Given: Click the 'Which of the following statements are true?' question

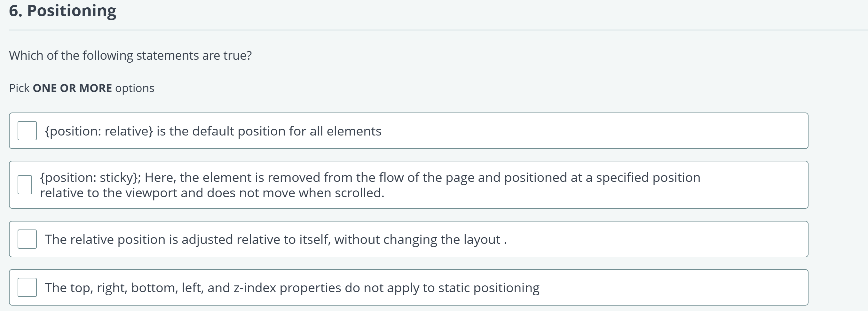Looking at the screenshot, I should 130,56.
